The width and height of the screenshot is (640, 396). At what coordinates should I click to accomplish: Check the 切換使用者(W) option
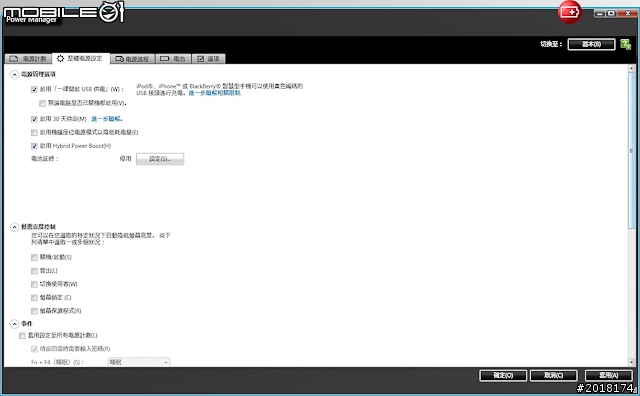tap(34, 285)
